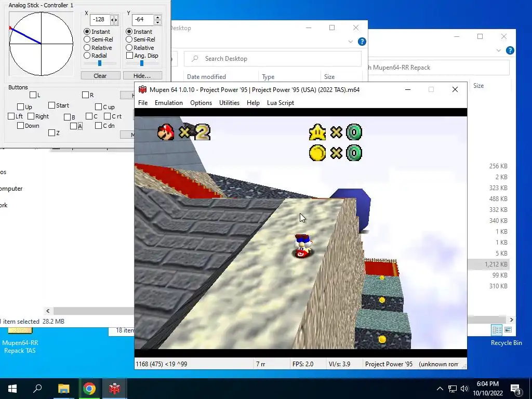Switch to Mupen64 taskbar icon
Screen dimensions: 532x399
pos(114,389)
